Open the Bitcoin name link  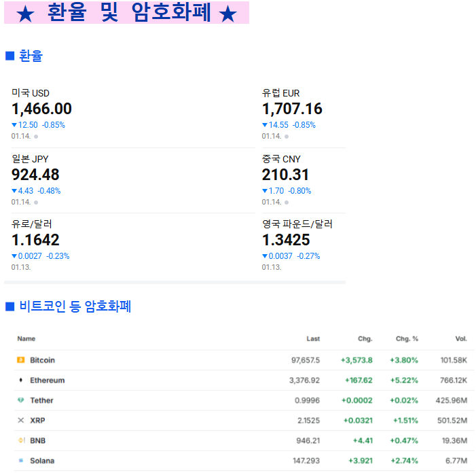pos(42,360)
